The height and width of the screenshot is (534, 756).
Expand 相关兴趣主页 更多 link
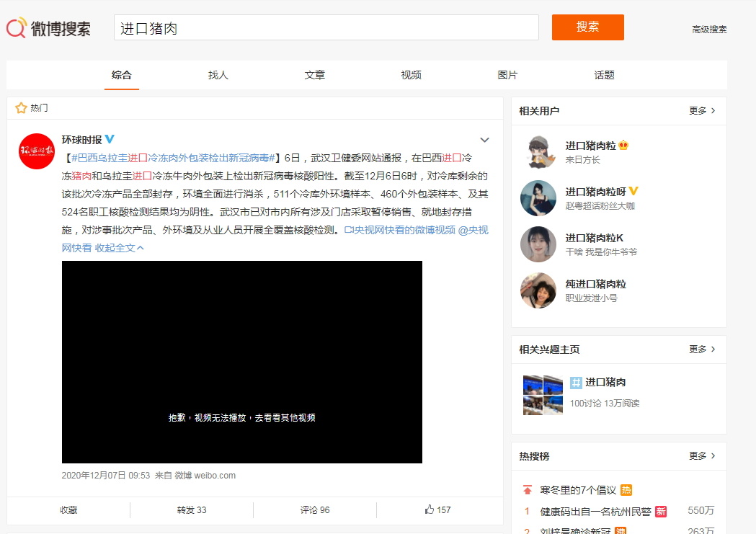tap(702, 349)
